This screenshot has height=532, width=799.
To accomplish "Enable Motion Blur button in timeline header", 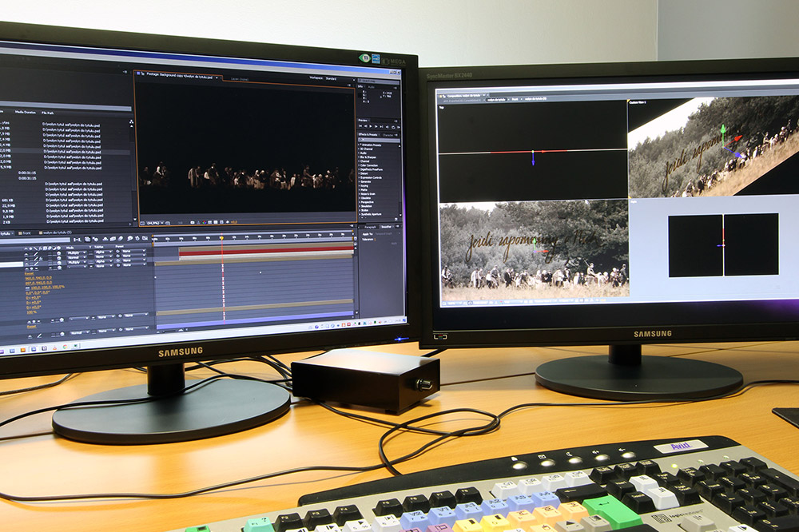I will [x=121, y=239].
